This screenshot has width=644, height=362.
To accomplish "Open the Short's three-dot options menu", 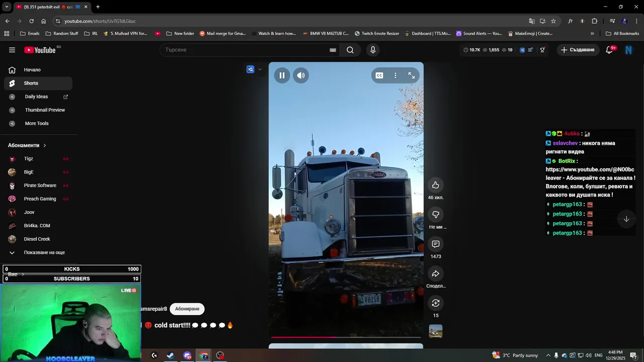I will [395, 75].
